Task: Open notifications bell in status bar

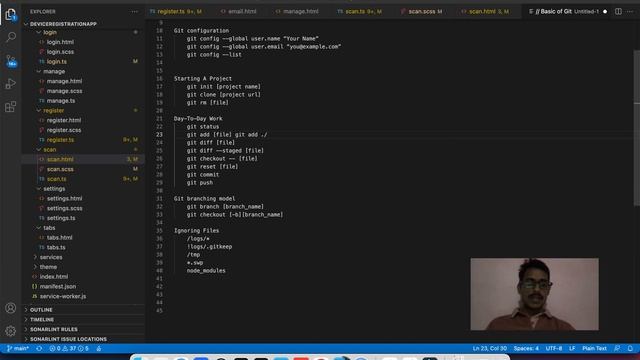Action: pos(630,349)
